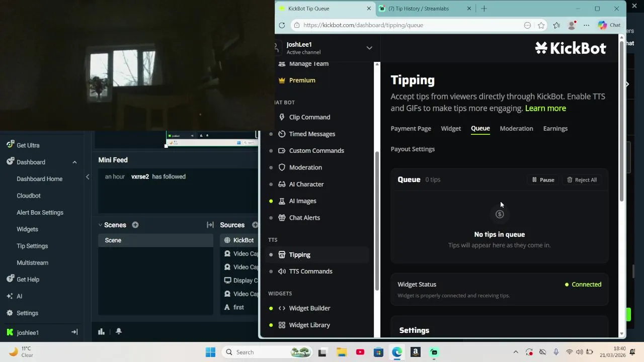Open Widget Builder page
644x362 pixels.
(x=309, y=308)
